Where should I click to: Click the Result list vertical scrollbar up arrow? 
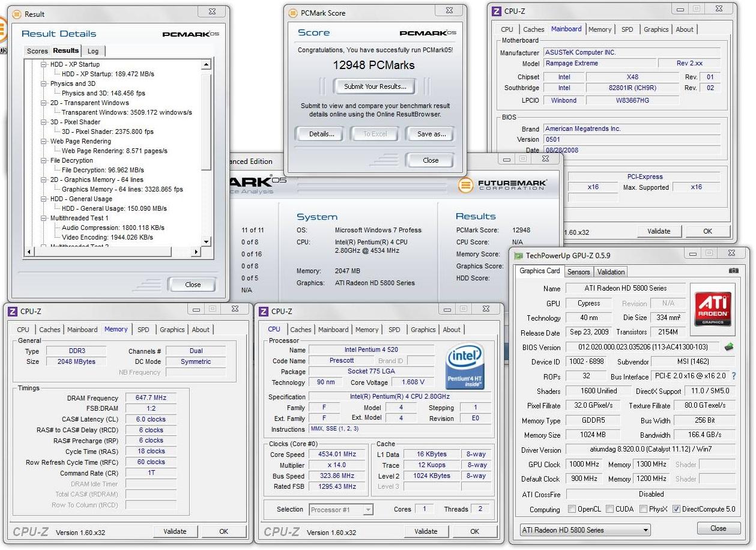207,64
